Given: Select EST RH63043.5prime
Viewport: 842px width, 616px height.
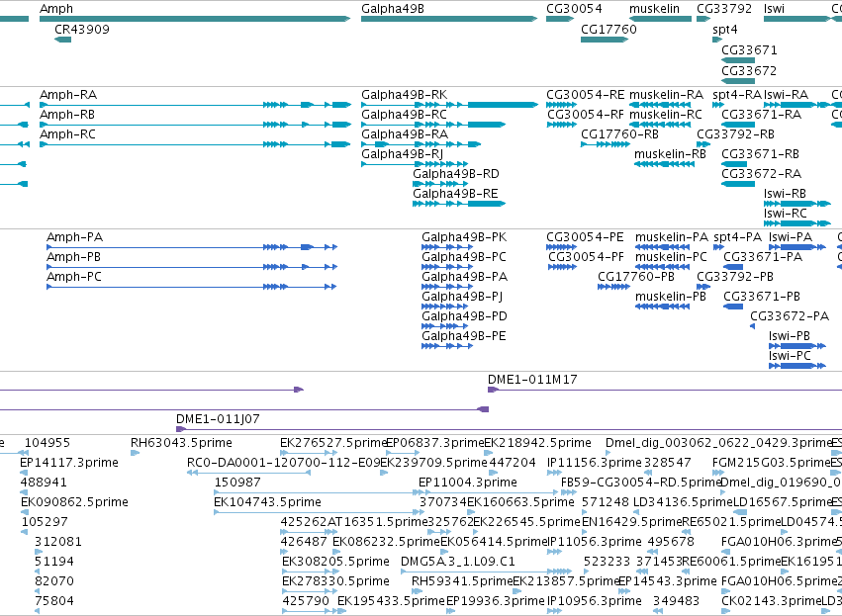Looking at the screenshot, I should (135, 453).
